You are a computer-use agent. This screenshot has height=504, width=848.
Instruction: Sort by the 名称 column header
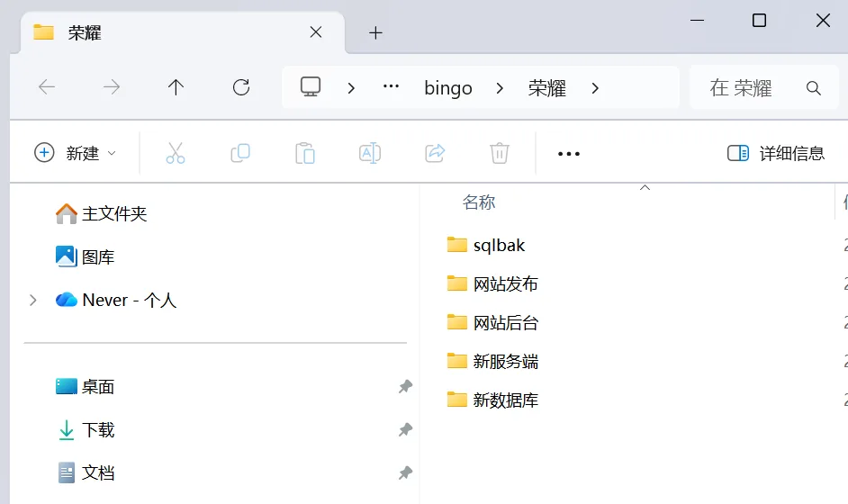point(479,202)
